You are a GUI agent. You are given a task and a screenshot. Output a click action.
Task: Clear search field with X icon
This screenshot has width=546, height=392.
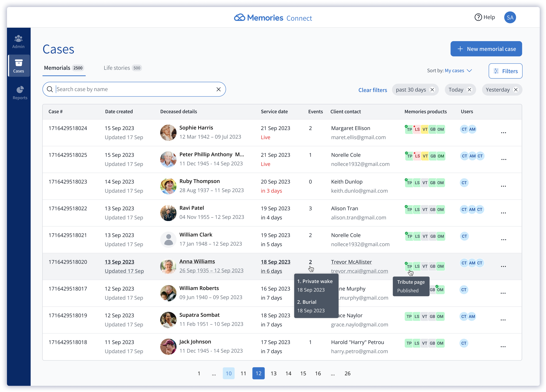click(218, 89)
